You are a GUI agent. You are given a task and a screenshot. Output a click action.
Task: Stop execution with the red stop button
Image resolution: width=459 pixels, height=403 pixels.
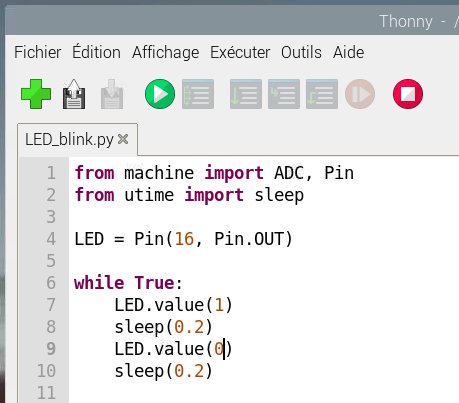408,94
